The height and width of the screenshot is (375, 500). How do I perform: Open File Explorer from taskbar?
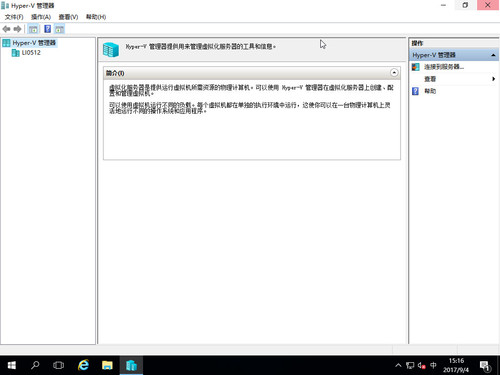(107, 365)
